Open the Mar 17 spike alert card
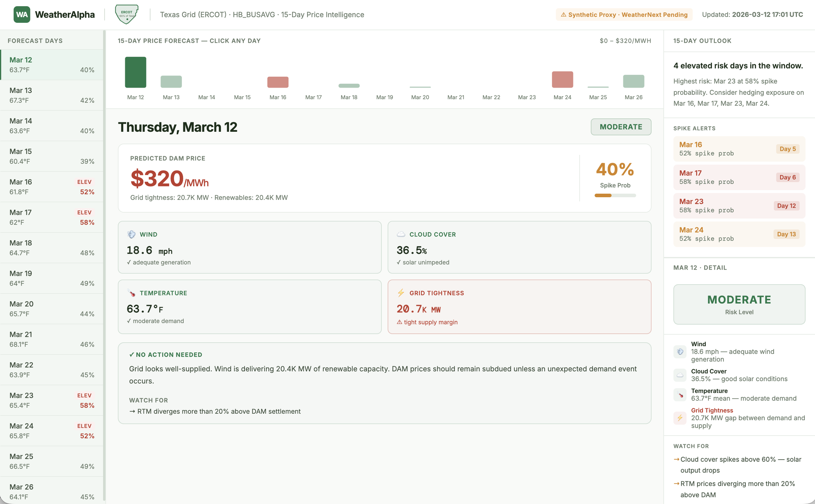 pos(739,177)
